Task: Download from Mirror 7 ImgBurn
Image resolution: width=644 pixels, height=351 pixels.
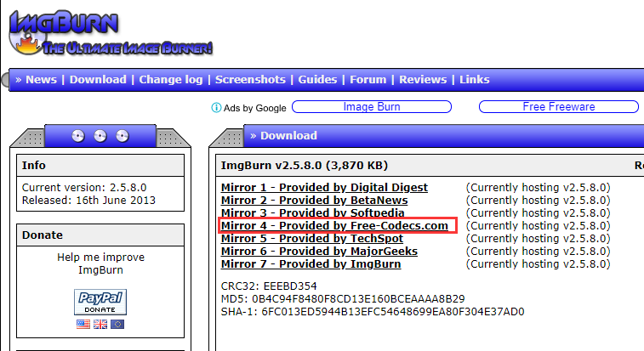Action: (311, 264)
